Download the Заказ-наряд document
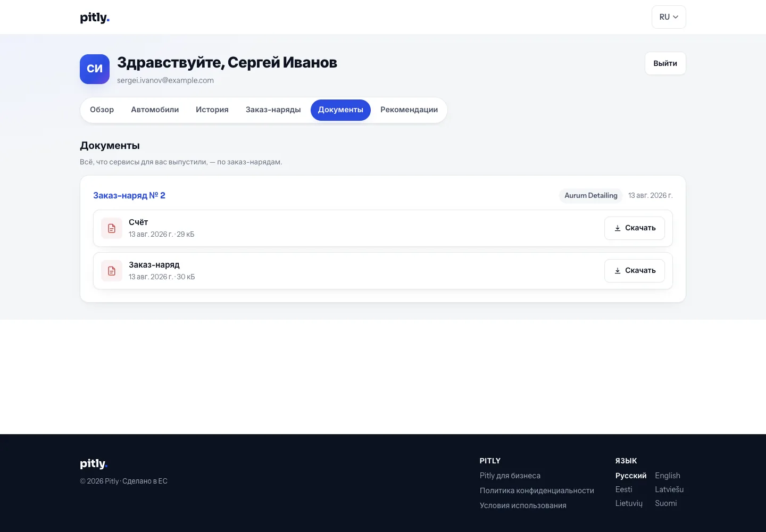This screenshot has width=766, height=532. (635, 271)
